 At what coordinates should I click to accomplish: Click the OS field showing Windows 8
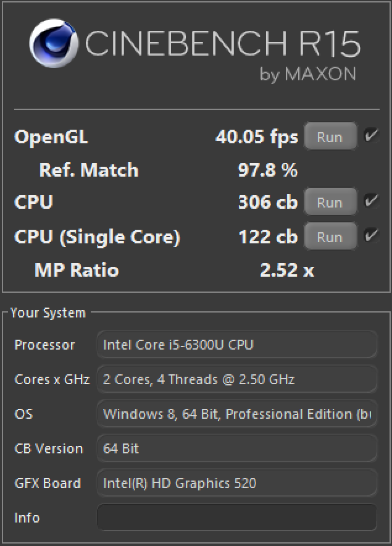(x=236, y=414)
